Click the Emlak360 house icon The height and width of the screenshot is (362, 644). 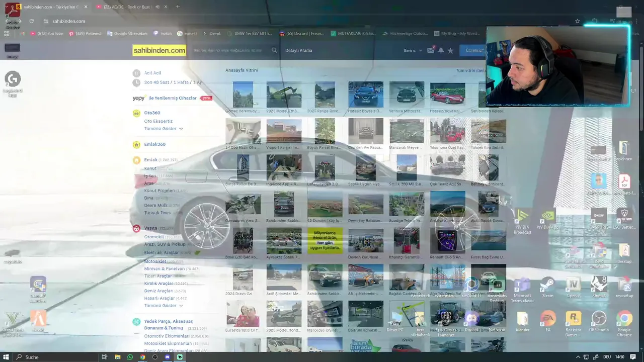136,145
